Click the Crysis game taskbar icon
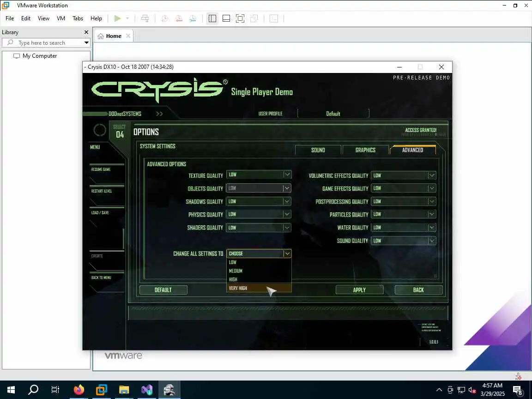 [169, 389]
